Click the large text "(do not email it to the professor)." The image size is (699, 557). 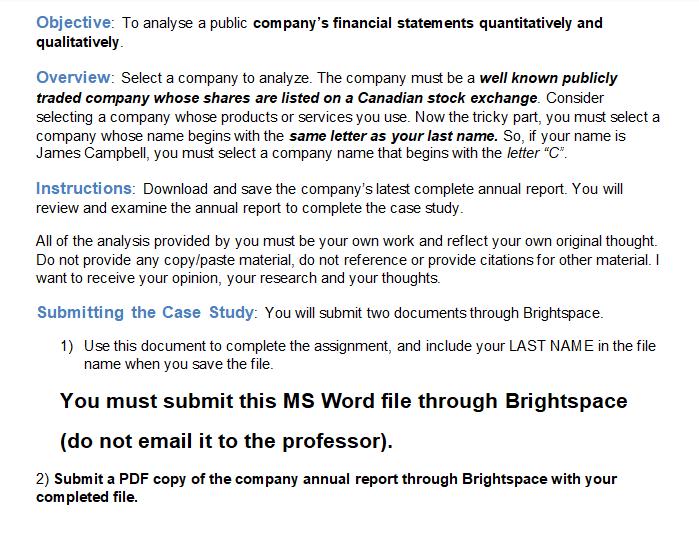click(226, 441)
